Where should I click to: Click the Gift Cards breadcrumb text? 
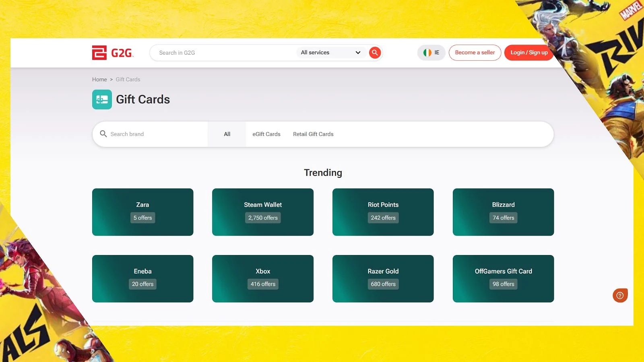(x=128, y=80)
